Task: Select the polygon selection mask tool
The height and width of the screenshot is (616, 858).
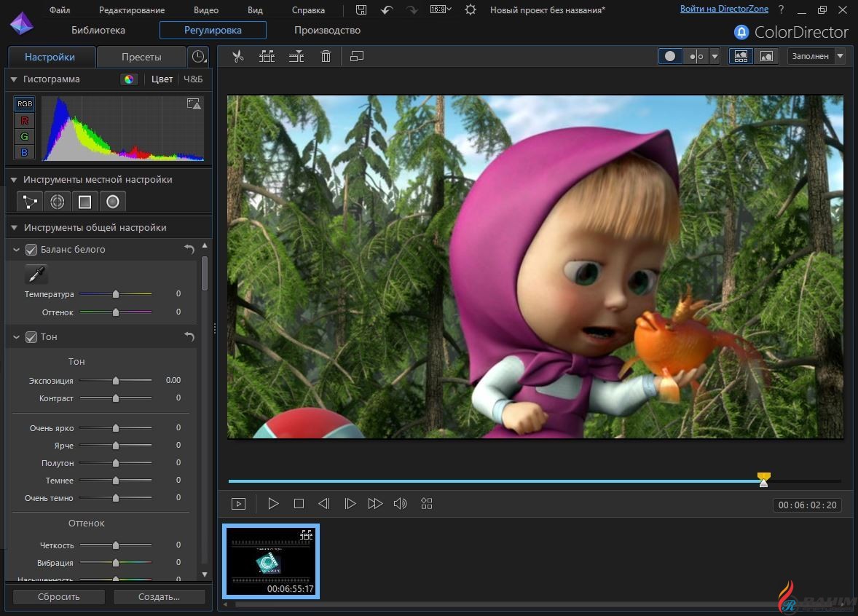Action: [x=30, y=202]
